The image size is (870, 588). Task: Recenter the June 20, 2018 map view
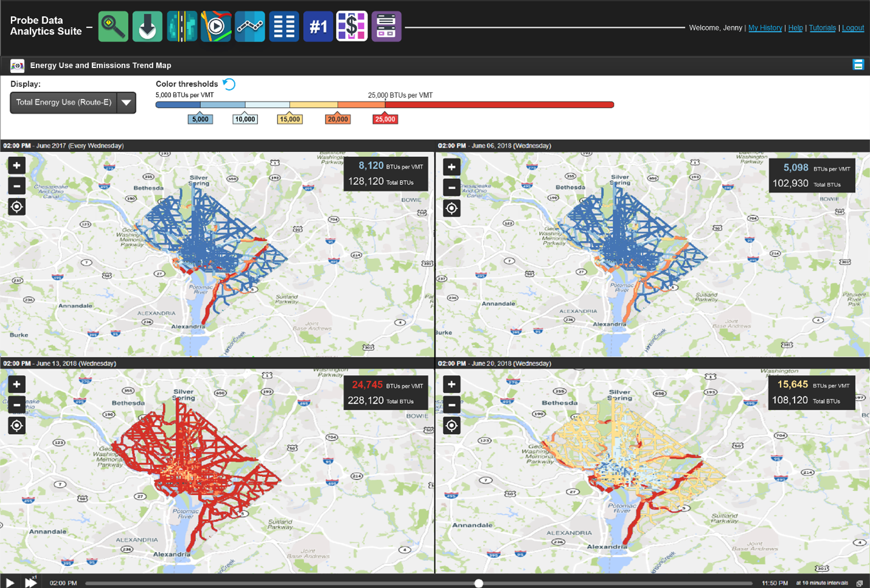(451, 425)
